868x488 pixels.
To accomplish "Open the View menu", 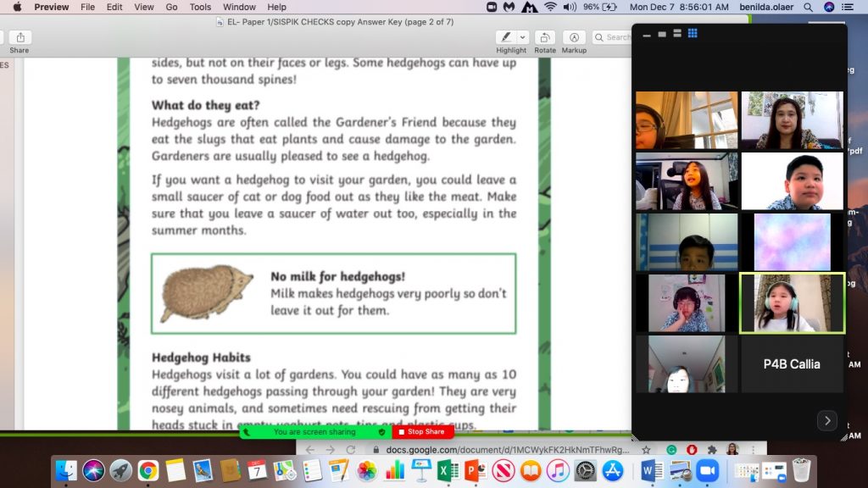I will [x=144, y=7].
